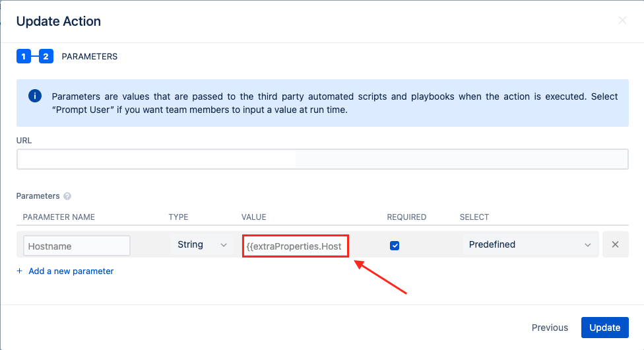Click the PARAMETERS step label
The image size is (644, 350).
click(x=90, y=57)
